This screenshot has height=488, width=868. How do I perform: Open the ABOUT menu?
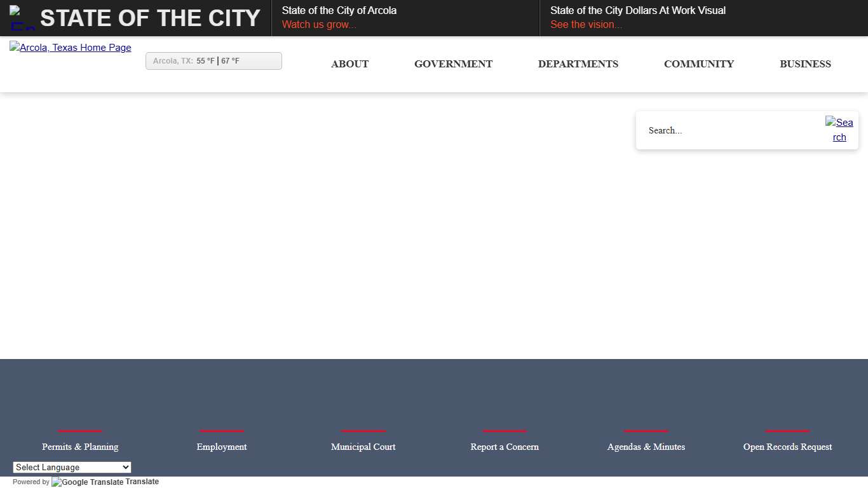(349, 64)
